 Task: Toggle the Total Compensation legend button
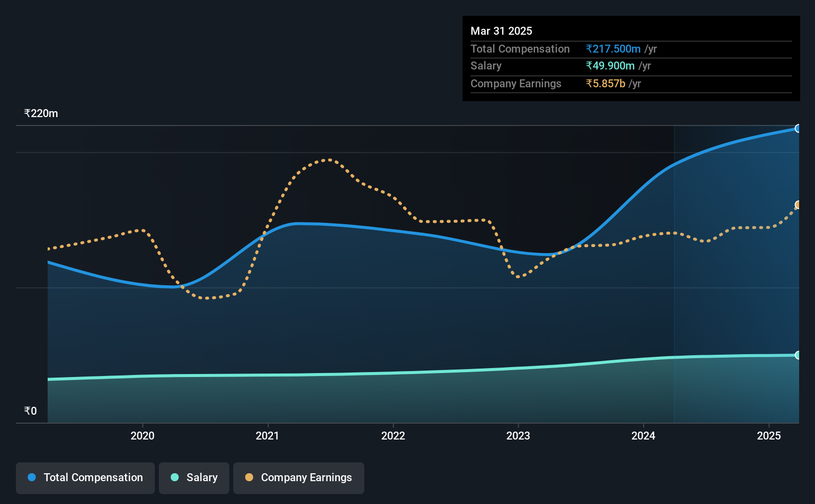85,478
